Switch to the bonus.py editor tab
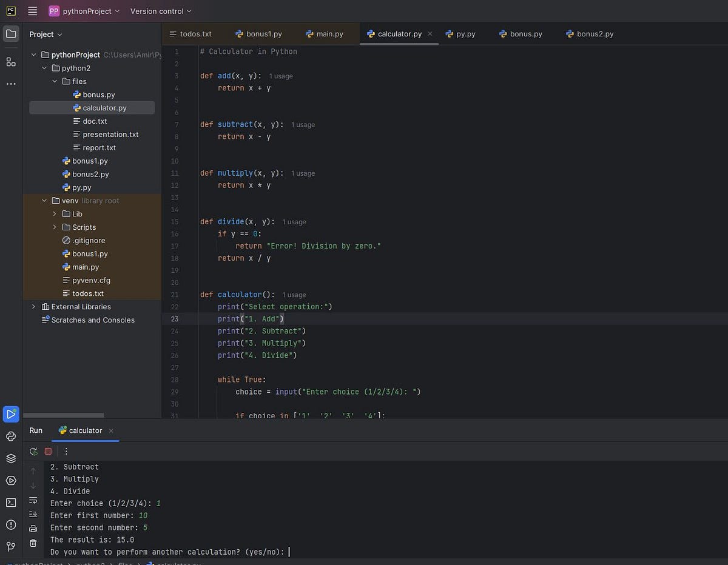 coord(521,34)
